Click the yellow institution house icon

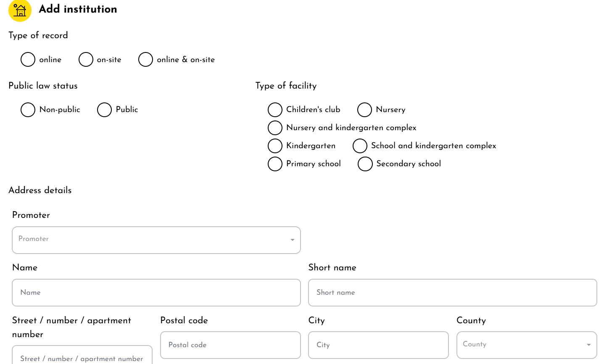coord(20,10)
